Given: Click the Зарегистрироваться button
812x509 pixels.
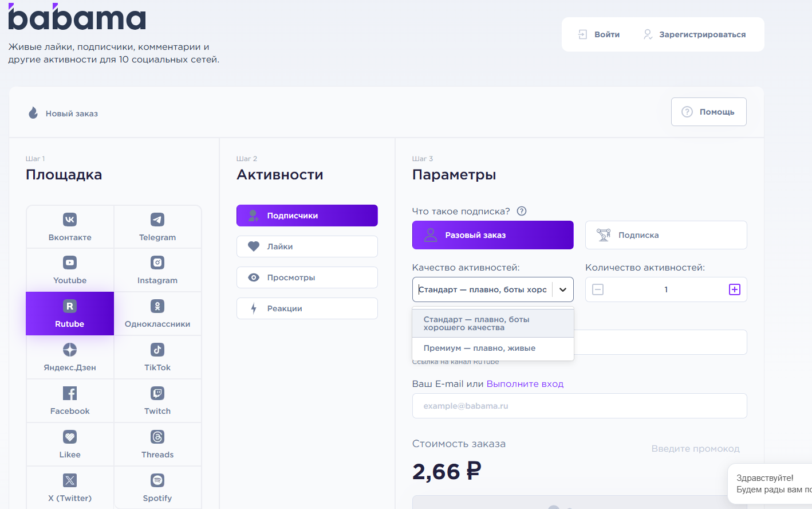Looking at the screenshot, I should click(695, 34).
